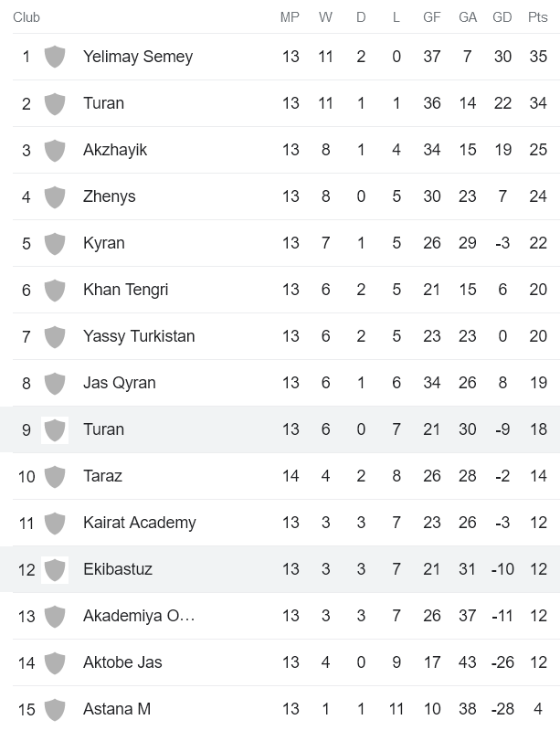Sort the table by the Pts column
560x741 pixels.
pyautogui.click(x=537, y=16)
